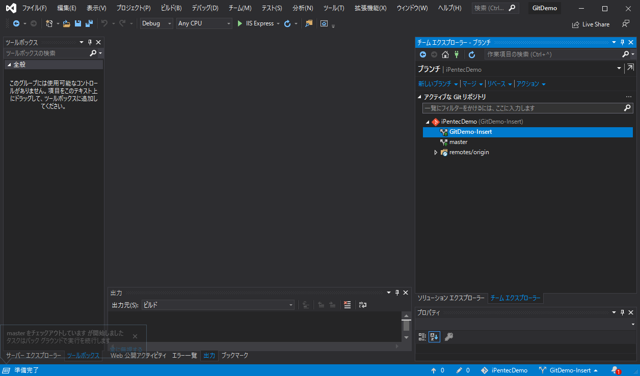Click the Save All icon

click(x=89, y=24)
